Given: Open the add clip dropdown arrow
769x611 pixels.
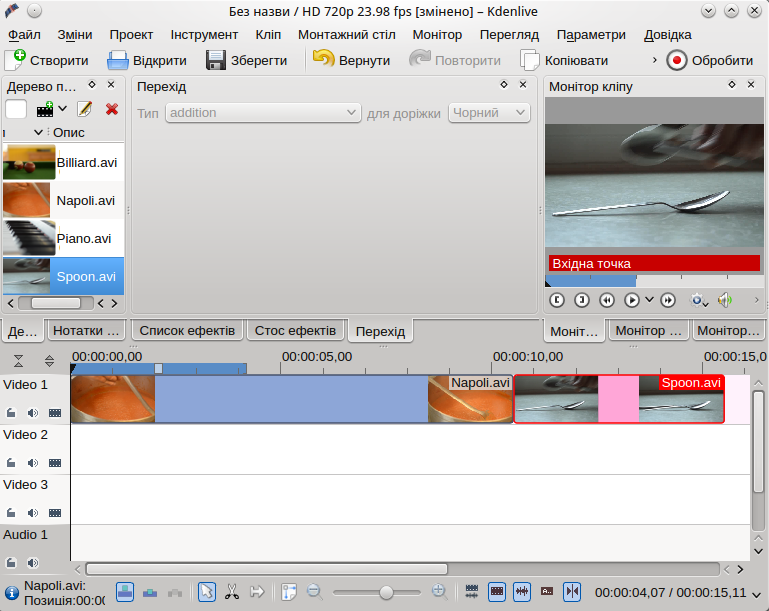Looking at the screenshot, I should coord(63,109).
